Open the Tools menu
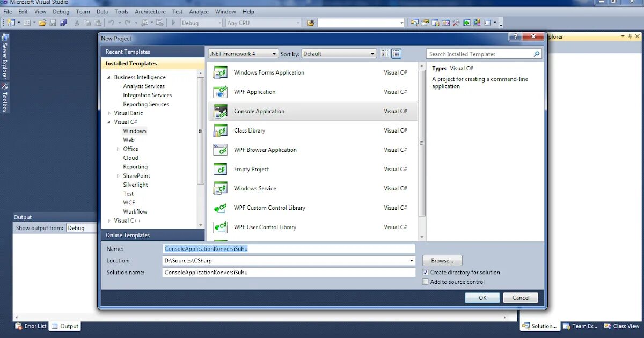 (x=122, y=11)
